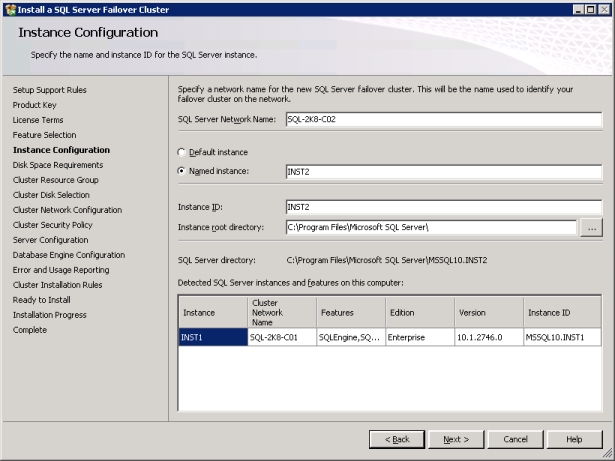Click the SQL-2K8-C01 cluster name cell
Screen dimensions: 615x461
point(282,337)
